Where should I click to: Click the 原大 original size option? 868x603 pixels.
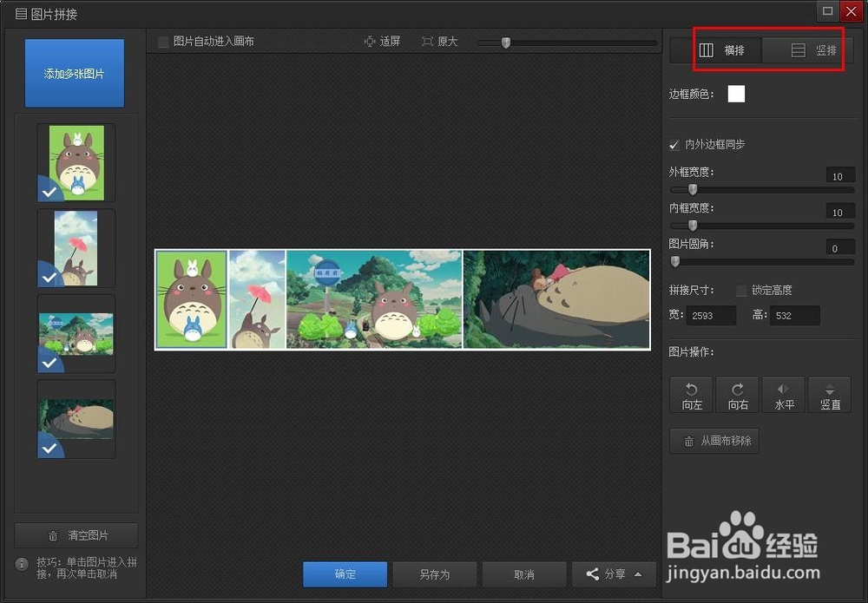coord(440,42)
